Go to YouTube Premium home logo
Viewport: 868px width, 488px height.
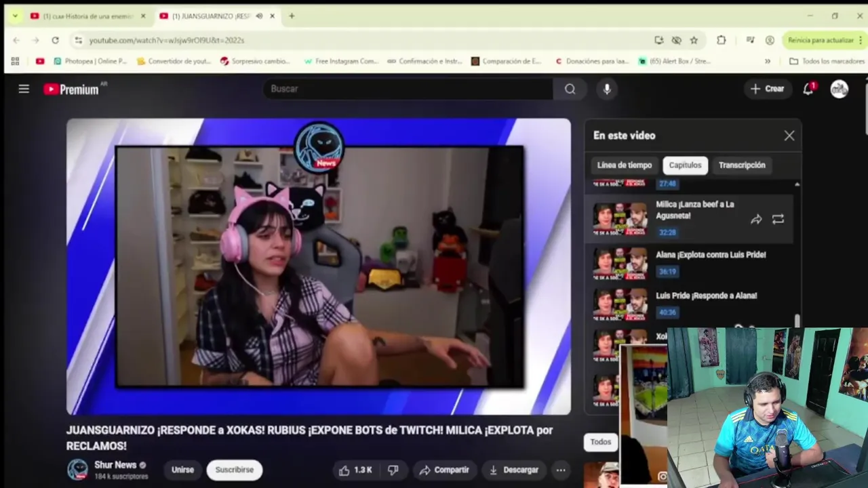tap(71, 89)
